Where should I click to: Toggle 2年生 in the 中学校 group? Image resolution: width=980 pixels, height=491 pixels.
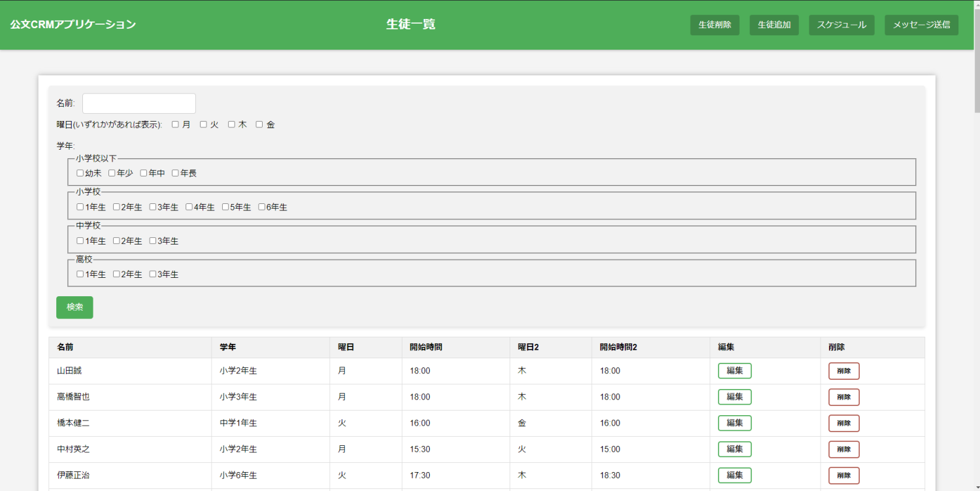[x=116, y=241]
